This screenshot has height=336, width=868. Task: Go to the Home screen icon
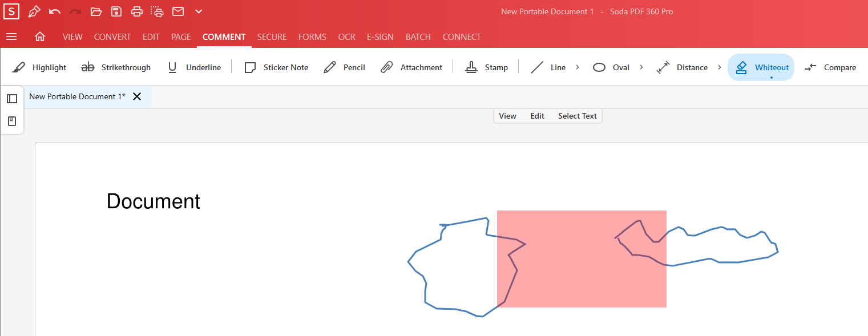click(40, 37)
